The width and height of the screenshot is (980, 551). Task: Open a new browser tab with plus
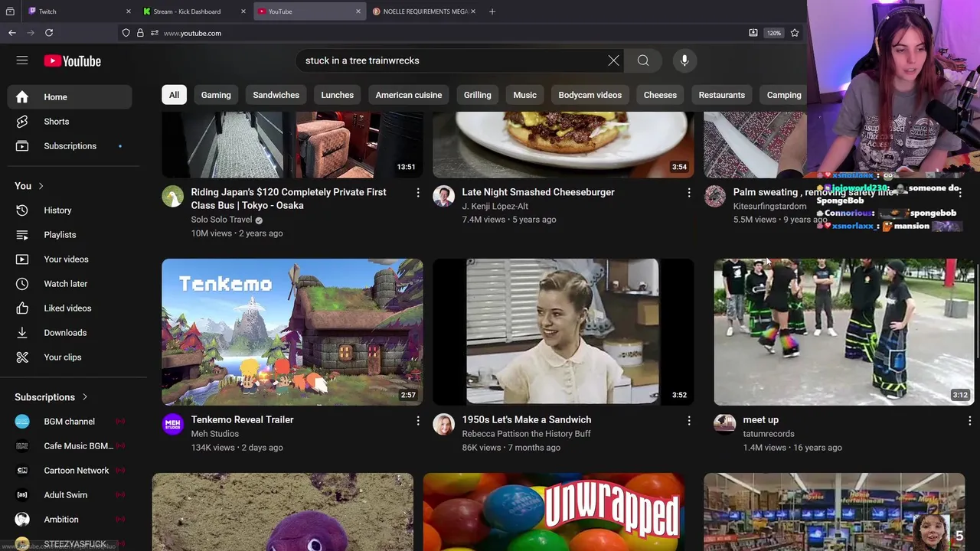coord(492,11)
